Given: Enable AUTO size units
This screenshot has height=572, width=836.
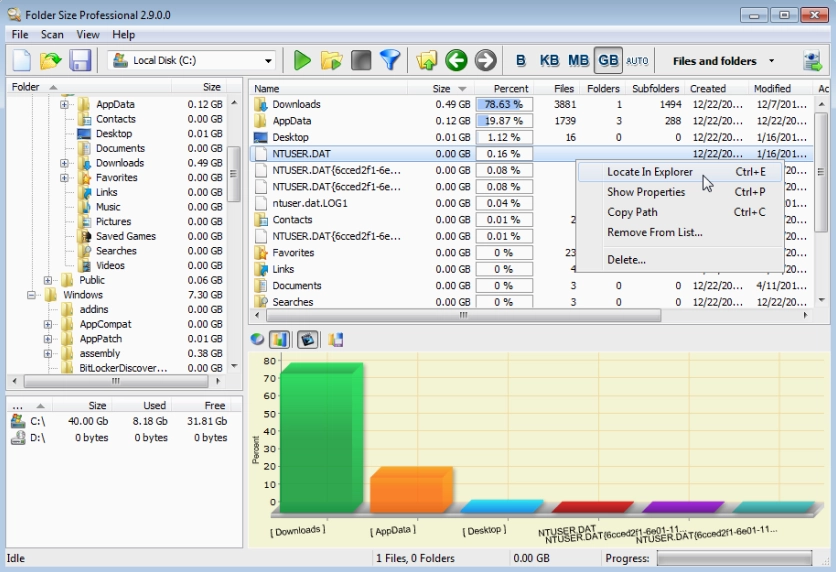Looking at the screenshot, I should point(637,61).
